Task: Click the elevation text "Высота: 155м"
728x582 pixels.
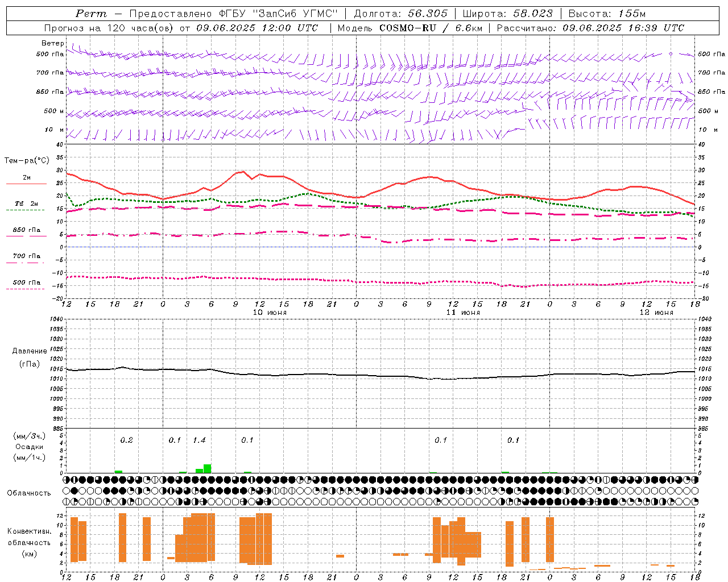Action: coord(607,14)
